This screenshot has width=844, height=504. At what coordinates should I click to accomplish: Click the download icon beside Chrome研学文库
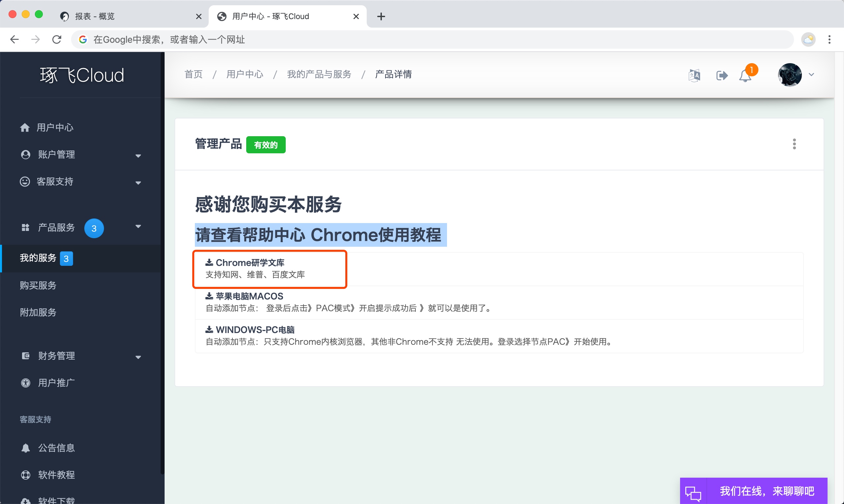[x=209, y=262]
